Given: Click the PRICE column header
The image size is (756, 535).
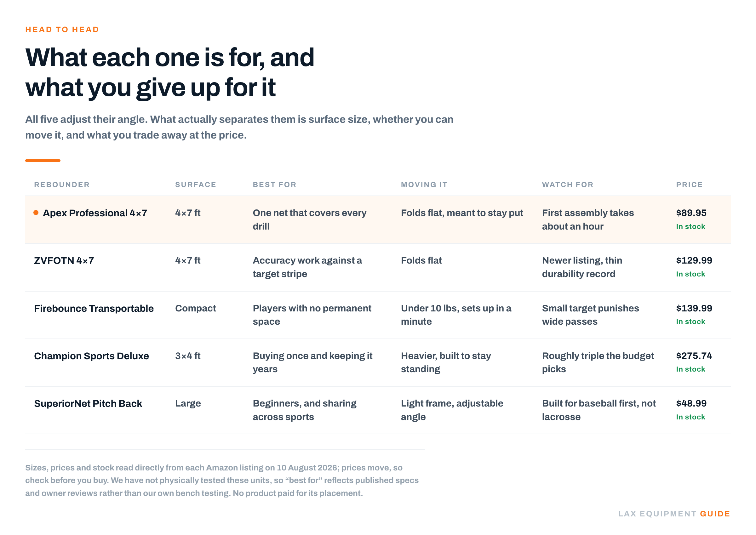Looking at the screenshot, I should click(689, 185).
